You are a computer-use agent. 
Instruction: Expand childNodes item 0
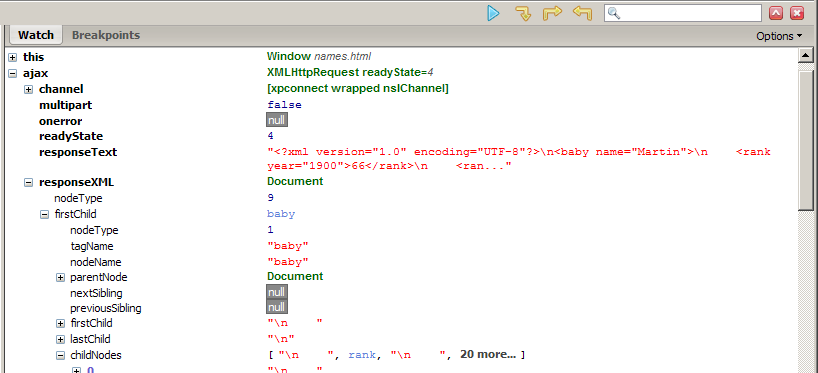coord(76,370)
